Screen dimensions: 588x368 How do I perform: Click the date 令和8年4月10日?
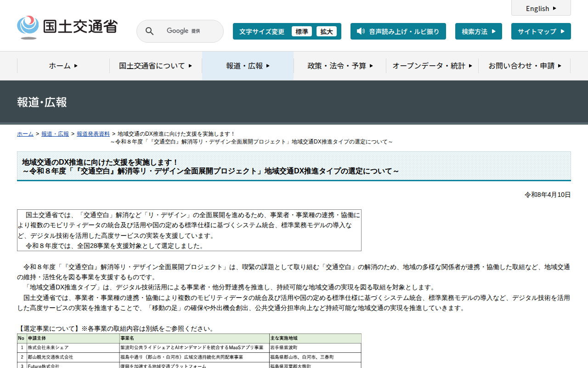(x=548, y=195)
